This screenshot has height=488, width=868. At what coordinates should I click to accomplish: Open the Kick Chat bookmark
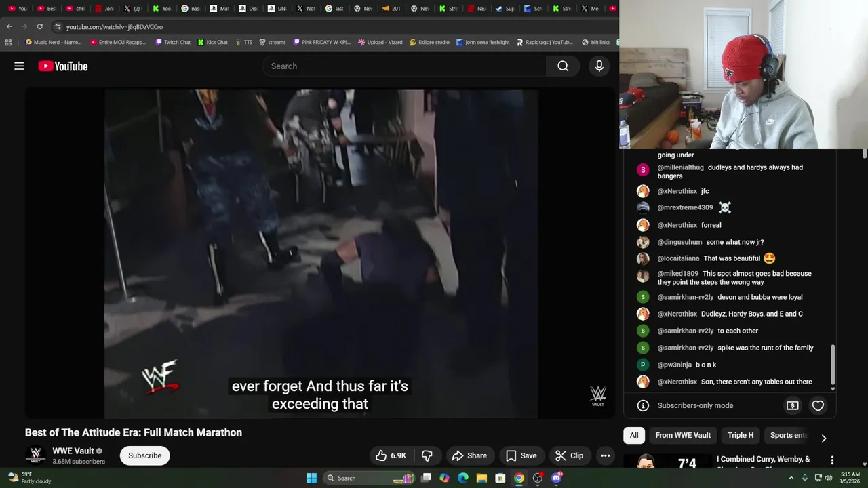click(213, 42)
